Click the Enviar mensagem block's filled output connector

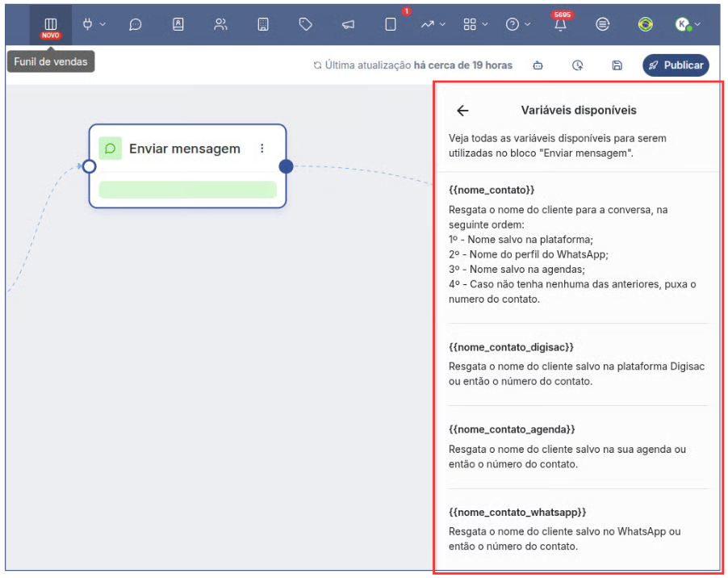click(x=286, y=166)
